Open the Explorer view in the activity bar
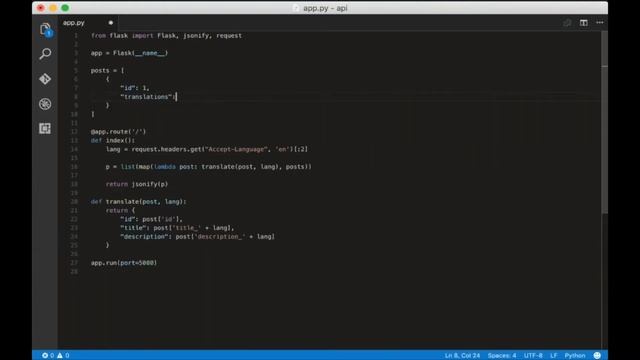640x360 pixels. tap(45, 30)
